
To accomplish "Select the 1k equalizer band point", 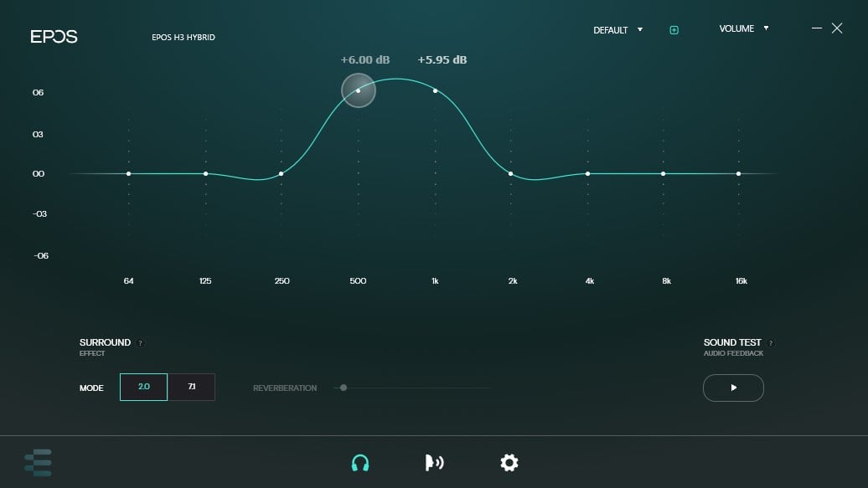I will point(435,90).
